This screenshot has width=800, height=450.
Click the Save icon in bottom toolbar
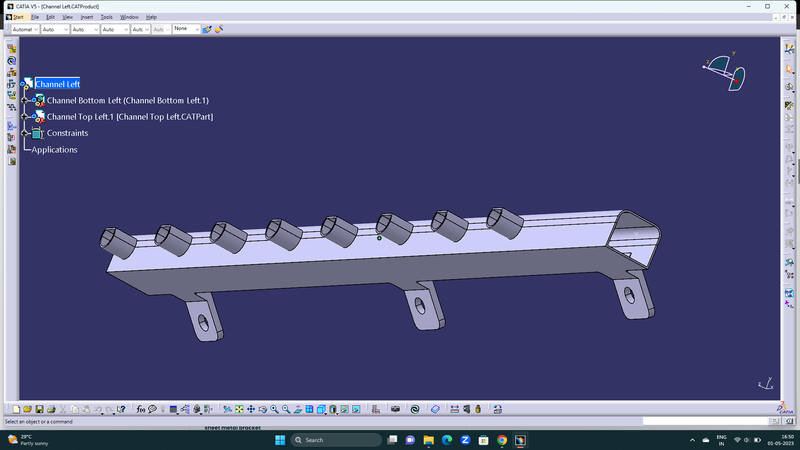click(38, 409)
